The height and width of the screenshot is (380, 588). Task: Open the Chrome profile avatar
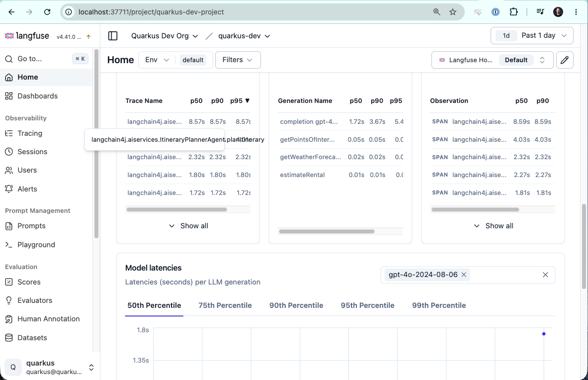click(x=558, y=12)
